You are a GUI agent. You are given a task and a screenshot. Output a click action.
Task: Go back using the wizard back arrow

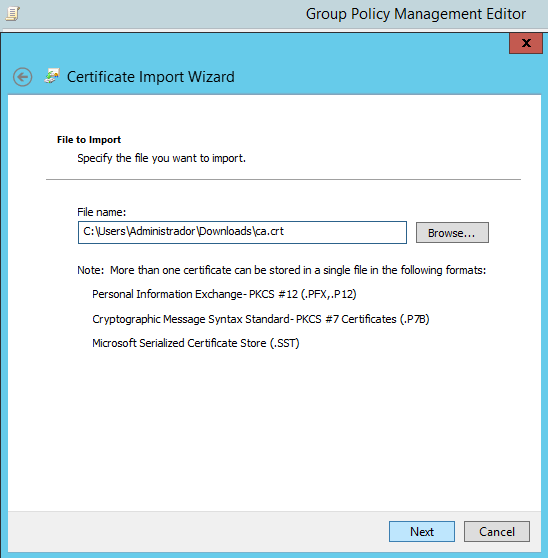(x=22, y=77)
